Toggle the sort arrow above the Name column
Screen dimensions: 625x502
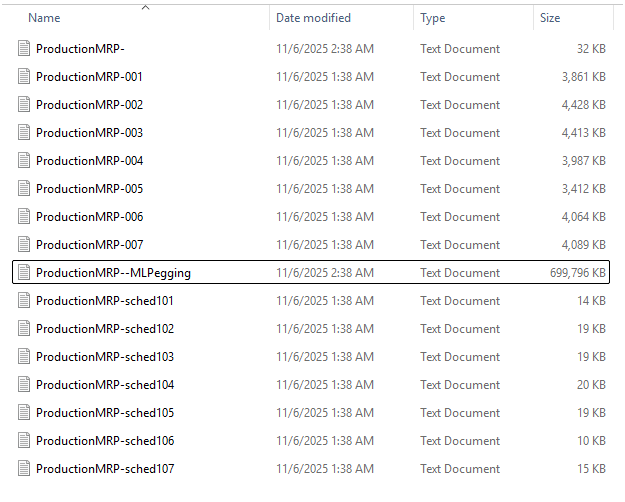[146, 8]
